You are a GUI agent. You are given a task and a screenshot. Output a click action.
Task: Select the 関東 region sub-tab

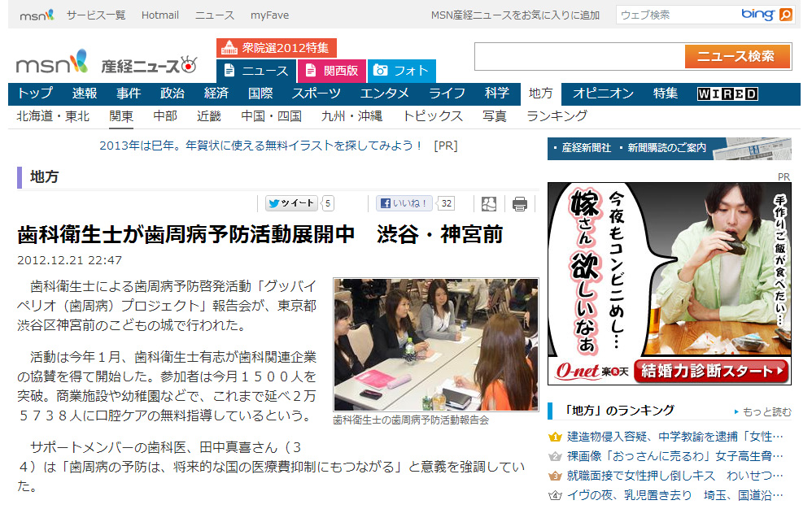pyautogui.click(x=121, y=116)
